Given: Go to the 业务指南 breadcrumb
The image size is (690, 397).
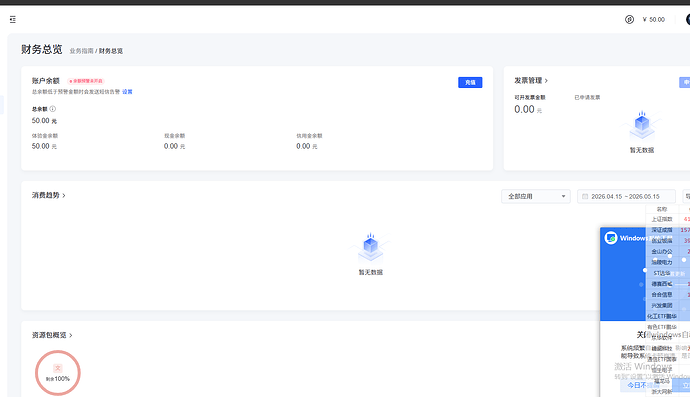Looking at the screenshot, I should [81, 51].
